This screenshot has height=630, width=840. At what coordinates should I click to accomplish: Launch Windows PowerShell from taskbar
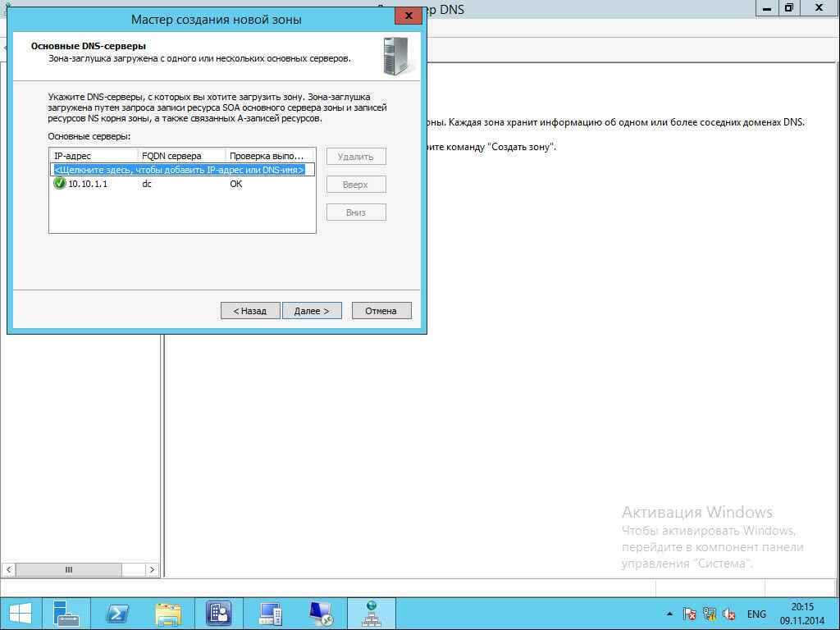click(x=117, y=614)
